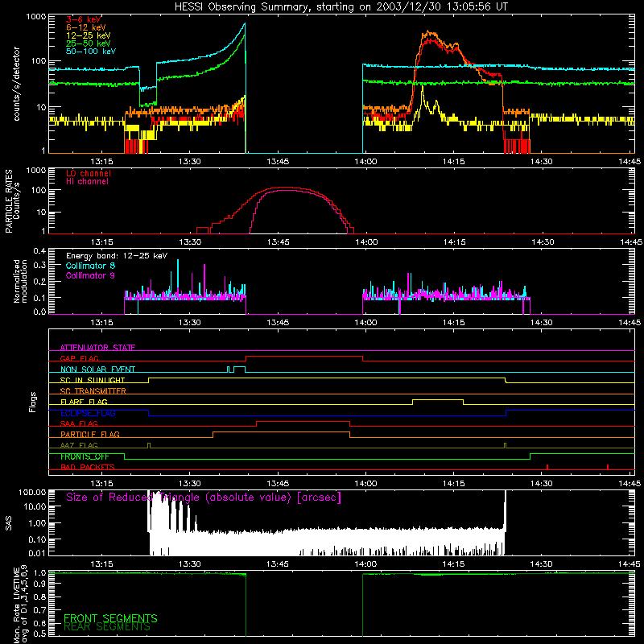Click the SC IN SUNLIGHT flag label

(93, 380)
